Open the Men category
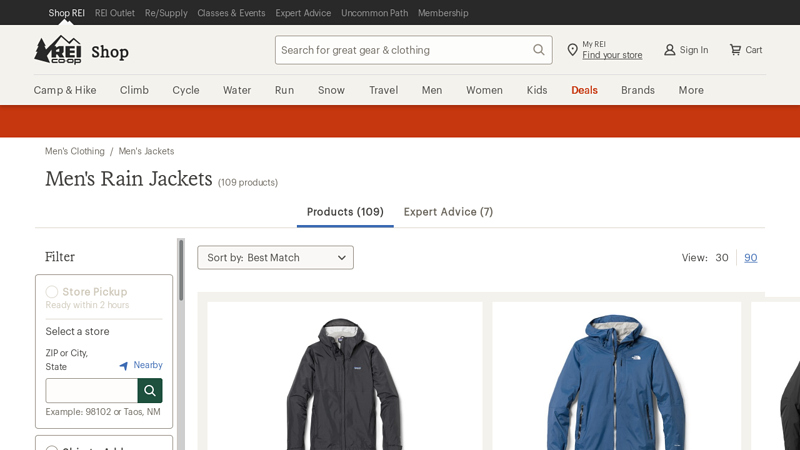The image size is (800, 450). (x=432, y=90)
